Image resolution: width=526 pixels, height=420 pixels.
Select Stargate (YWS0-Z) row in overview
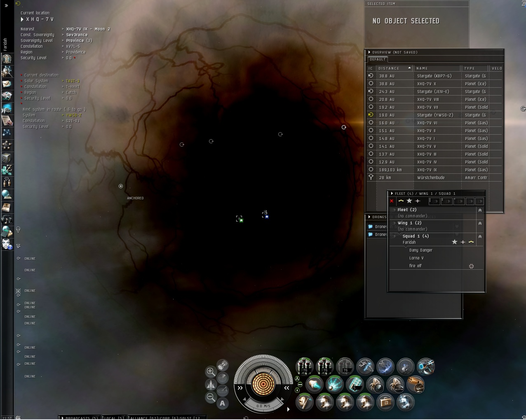[x=434, y=115]
